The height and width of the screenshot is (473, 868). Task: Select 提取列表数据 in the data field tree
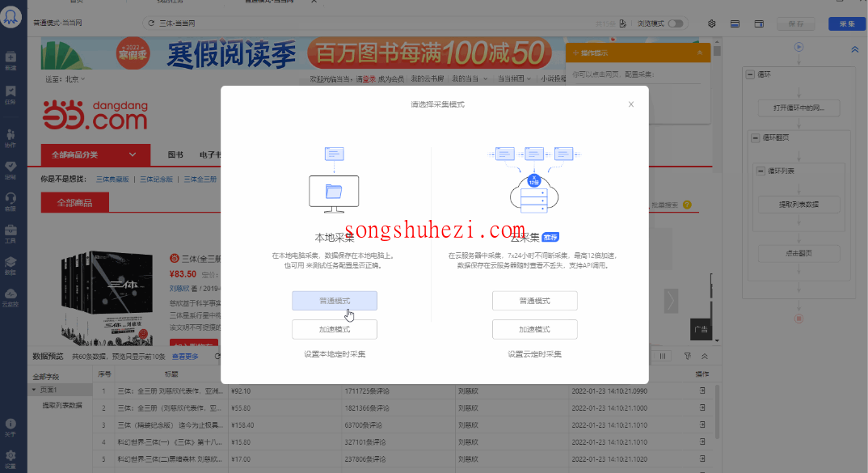click(62, 405)
